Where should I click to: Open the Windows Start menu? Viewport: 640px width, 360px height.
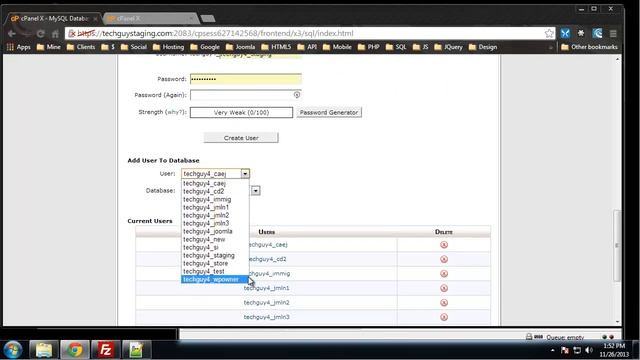click(x=13, y=350)
